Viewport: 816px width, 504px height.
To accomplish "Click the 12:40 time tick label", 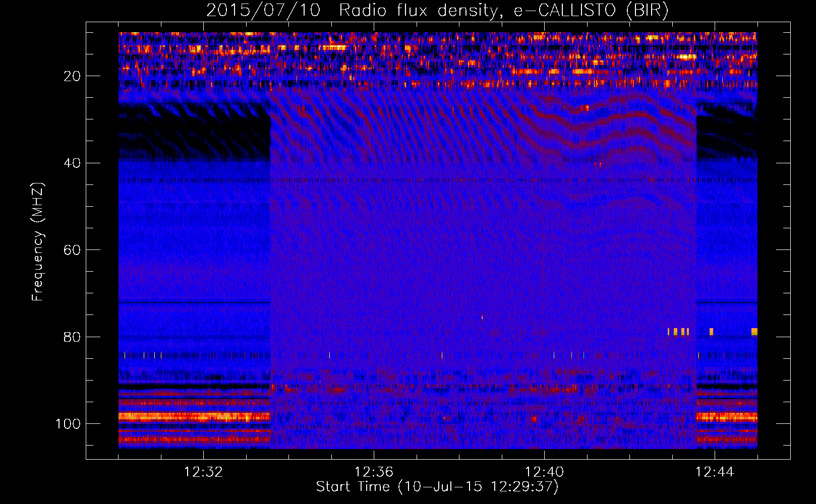I will pyautogui.click(x=544, y=472).
